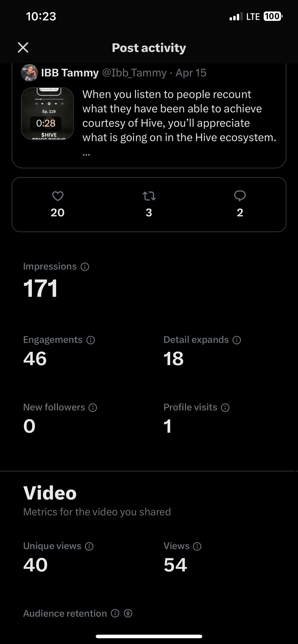Tap the 20 likes count
The image size is (298, 644).
click(x=58, y=213)
